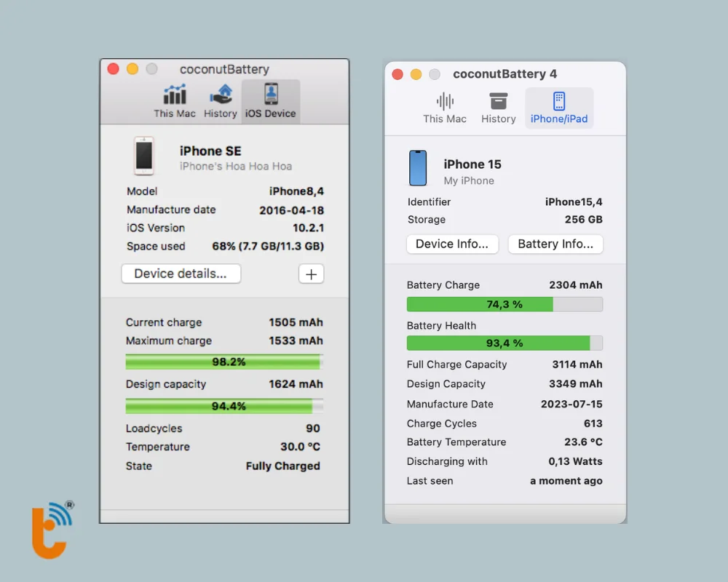Click the History icon in the left coconutBattery window
728x582 pixels.
tap(221, 95)
